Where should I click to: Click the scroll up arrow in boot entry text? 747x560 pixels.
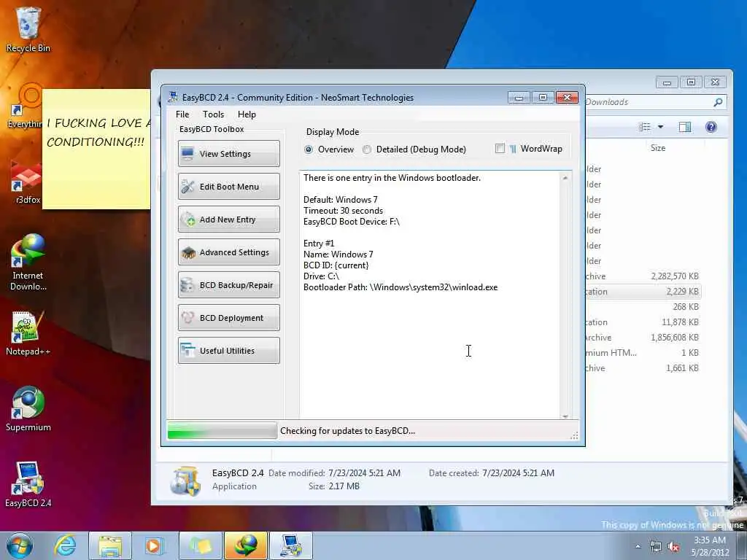click(x=565, y=178)
